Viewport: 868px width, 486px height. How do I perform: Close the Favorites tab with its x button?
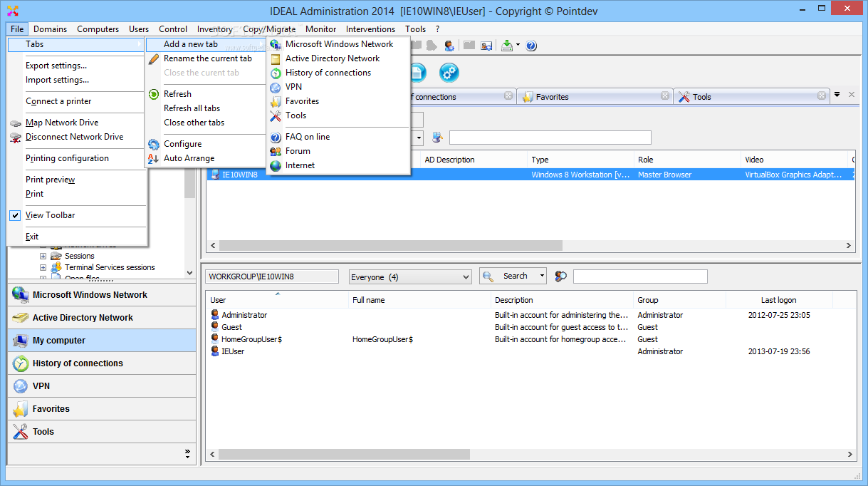point(665,95)
